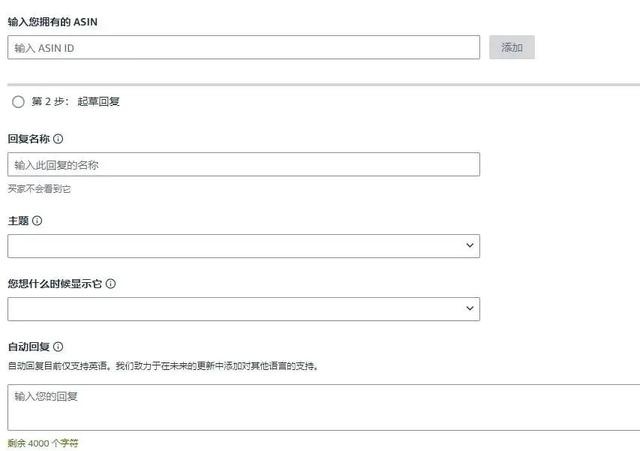Click the 添加 button
The image size is (640, 451).
pos(511,47)
